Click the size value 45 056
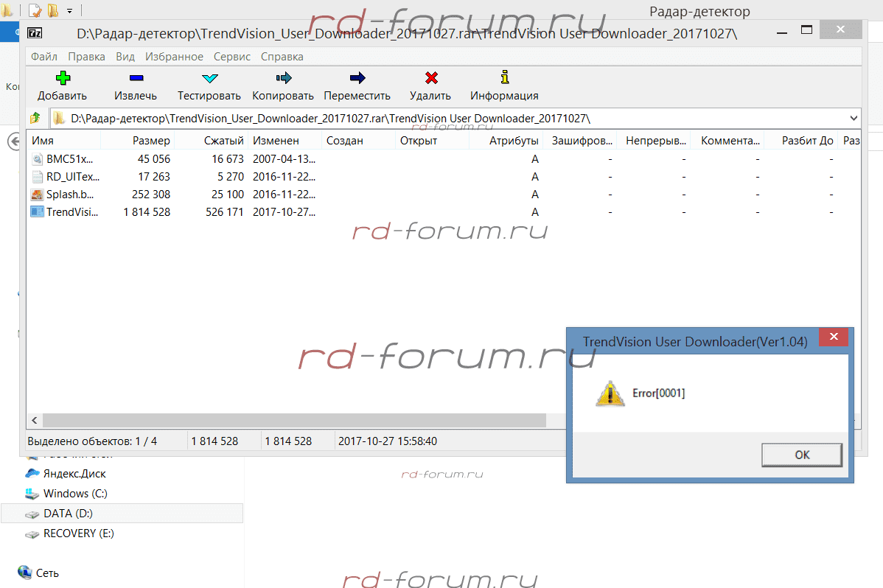Image resolution: width=883 pixels, height=588 pixels. [154, 159]
